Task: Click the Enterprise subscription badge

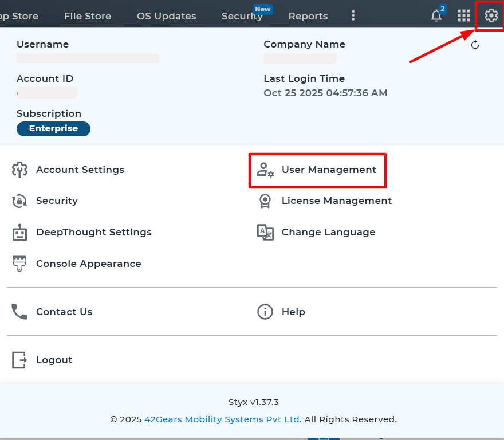Action: point(53,129)
